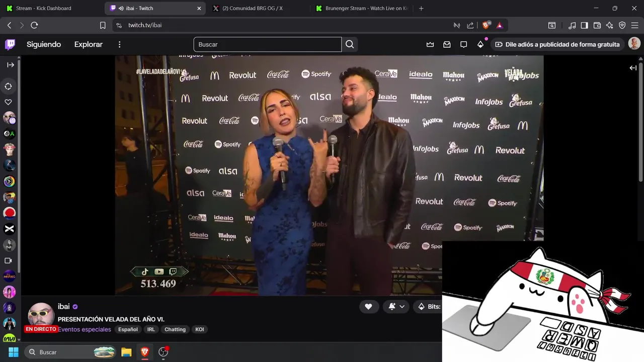Screen dimensions: 644x362
Task: Toggle the follow heart button for ibai
Action: point(368,307)
